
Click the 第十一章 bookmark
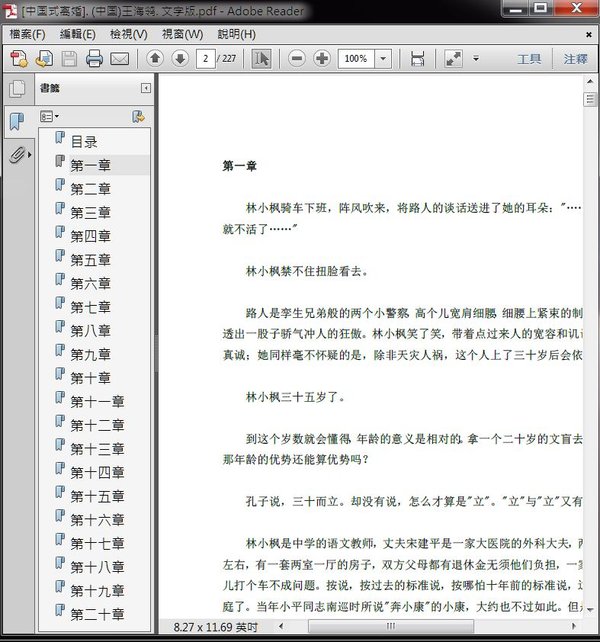97,402
